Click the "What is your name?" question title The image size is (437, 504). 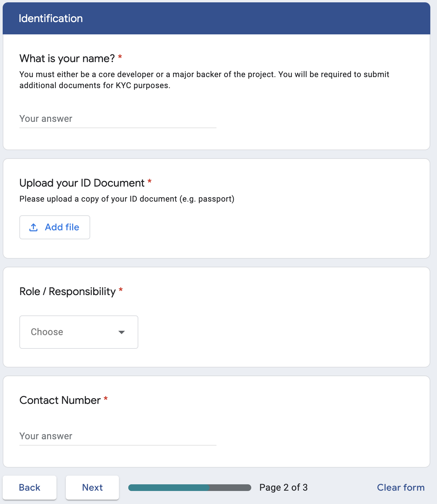click(67, 58)
